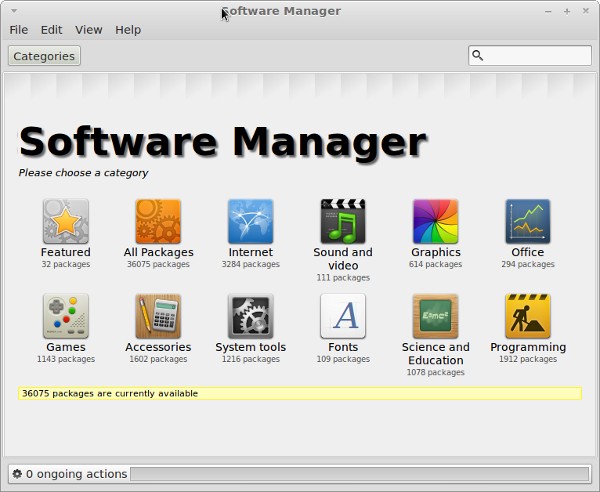Browse the Games controller icon

pyautogui.click(x=65, y=316)
